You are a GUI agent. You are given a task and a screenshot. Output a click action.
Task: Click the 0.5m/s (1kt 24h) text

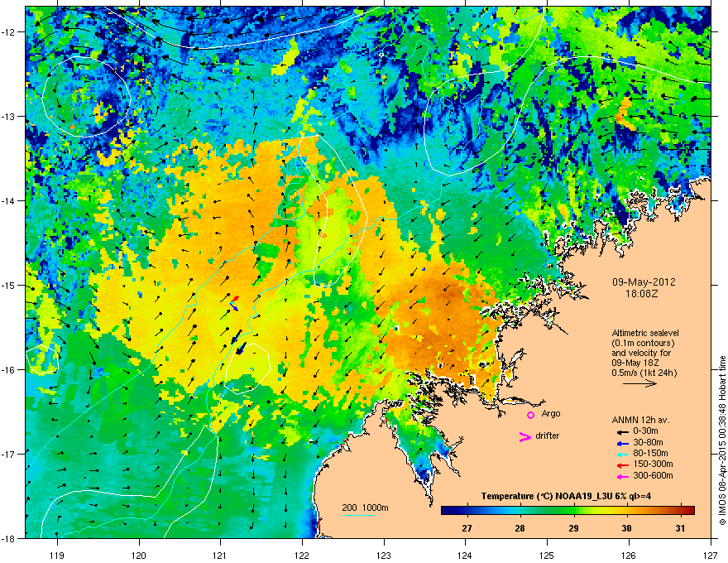tap(644, 373)
